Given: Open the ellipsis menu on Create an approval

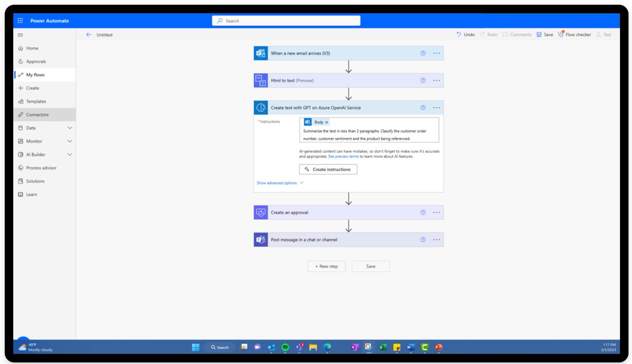Looking at the screenshot, I should point(436,212).
